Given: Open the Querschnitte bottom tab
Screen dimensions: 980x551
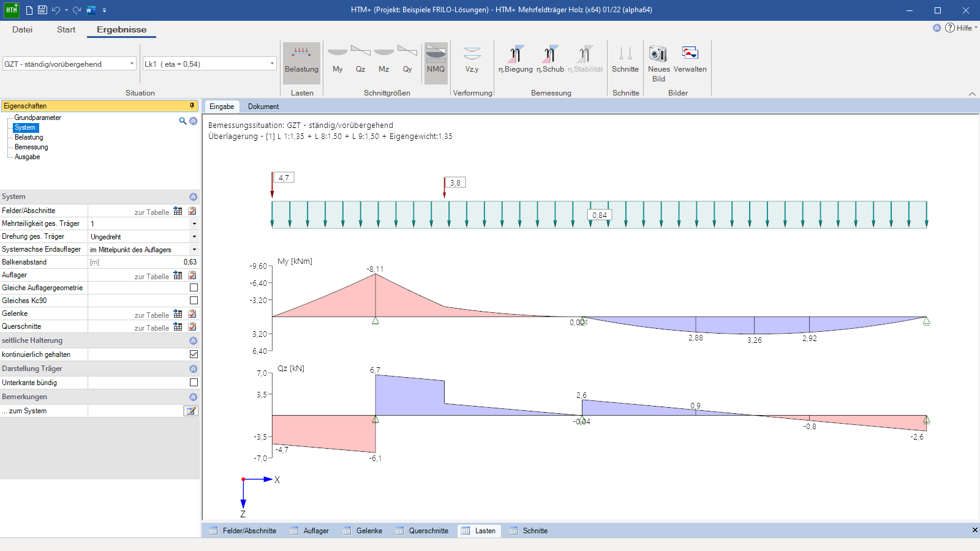Looking at the screenshot, I should tap(422, 531).
